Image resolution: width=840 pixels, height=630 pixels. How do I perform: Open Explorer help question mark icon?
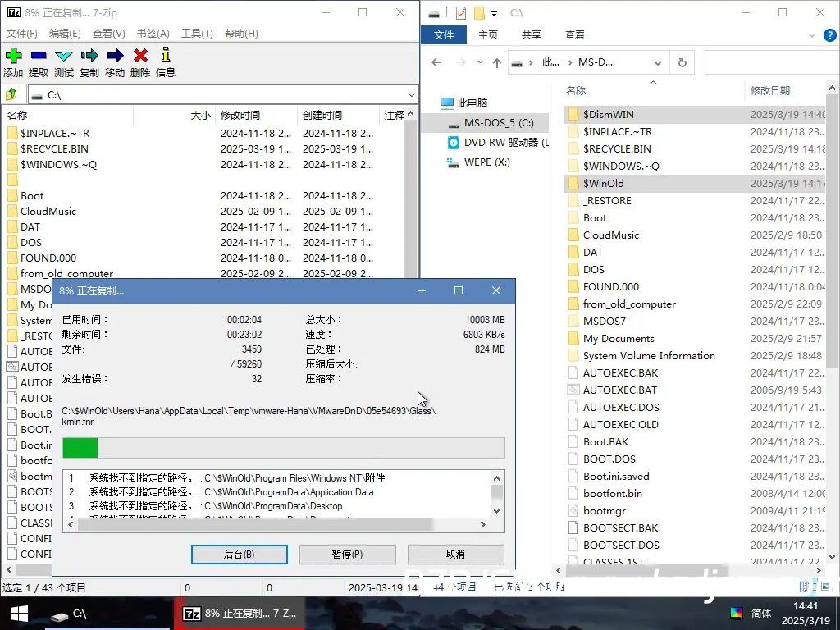click(829, 35)
